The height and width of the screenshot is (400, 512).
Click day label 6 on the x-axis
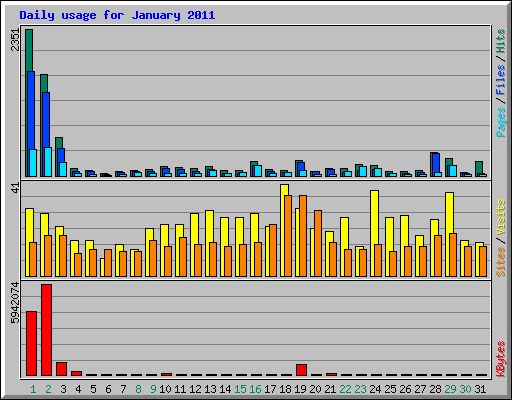coord(108,389)
